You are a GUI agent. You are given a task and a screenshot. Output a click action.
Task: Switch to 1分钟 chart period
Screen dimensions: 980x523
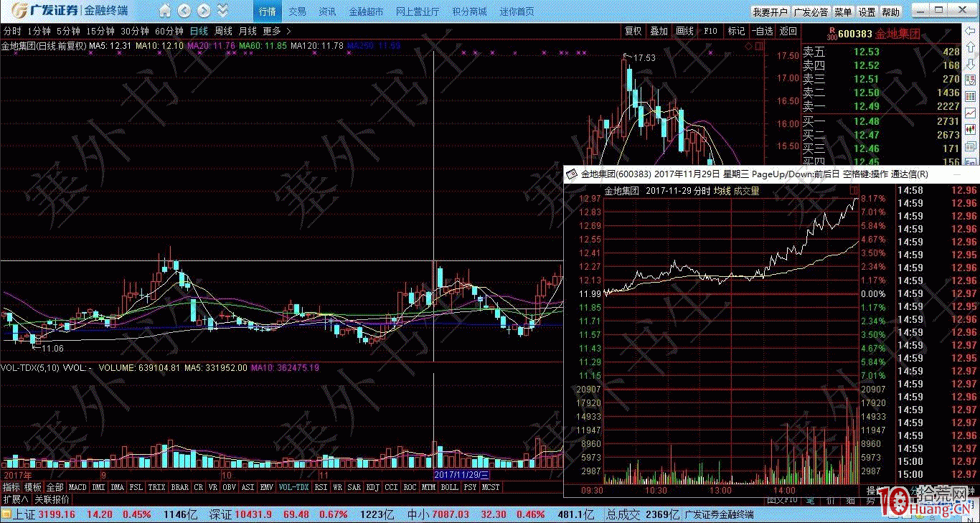pos(39,31)
